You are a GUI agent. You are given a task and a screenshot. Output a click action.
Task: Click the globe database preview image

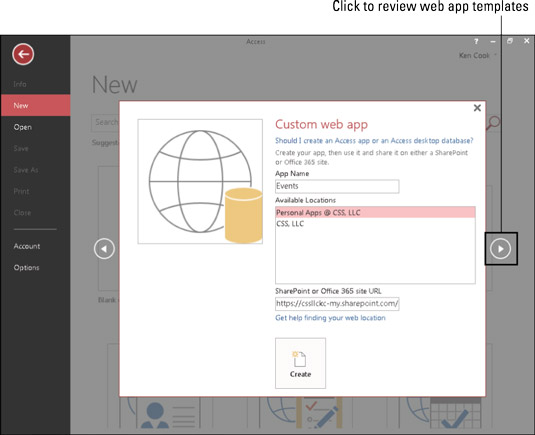pyautogui.click(x=200, y=182)
